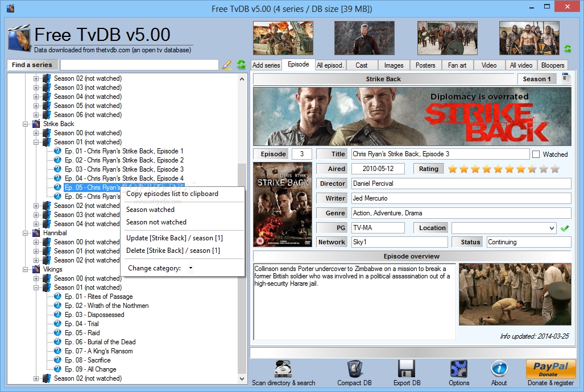
Task: Click question icon for Strike Back Ep. 04
Action: point(57,178)
